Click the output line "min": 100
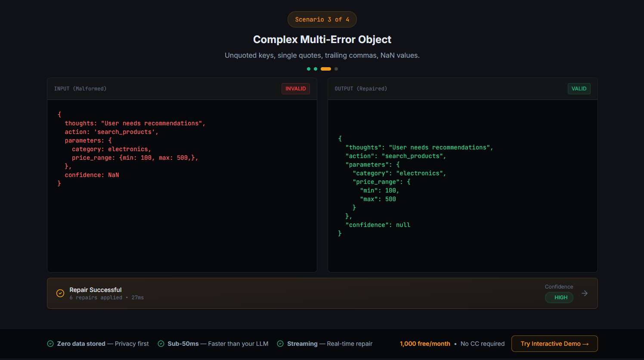Image resolution: width=644 pixels, height=360 pixels. coord(380,191)
